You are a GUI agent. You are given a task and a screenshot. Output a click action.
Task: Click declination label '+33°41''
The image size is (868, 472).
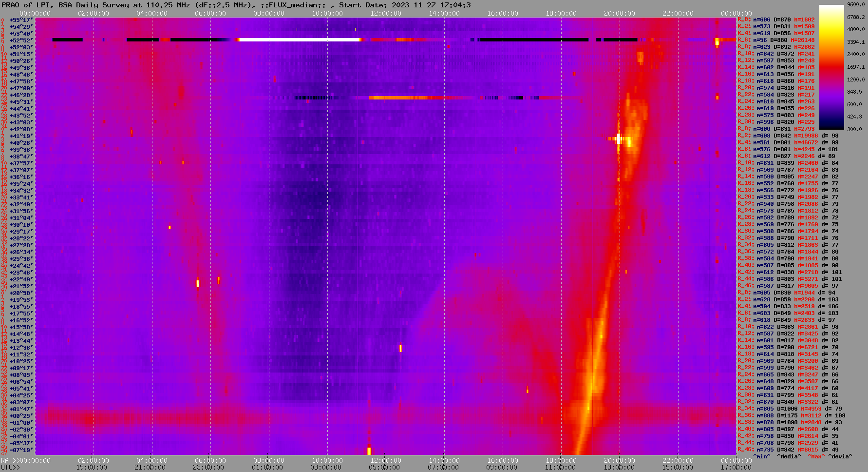point(21,197)
